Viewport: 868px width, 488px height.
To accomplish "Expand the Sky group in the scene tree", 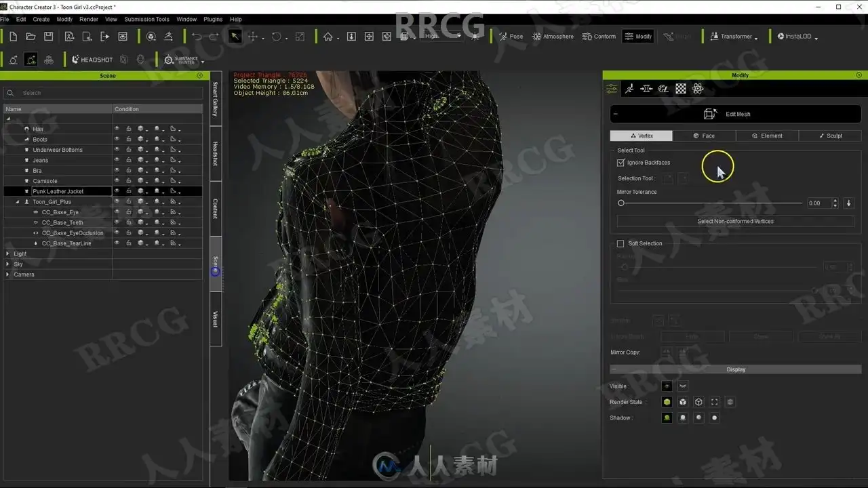I will click(8, 264).
